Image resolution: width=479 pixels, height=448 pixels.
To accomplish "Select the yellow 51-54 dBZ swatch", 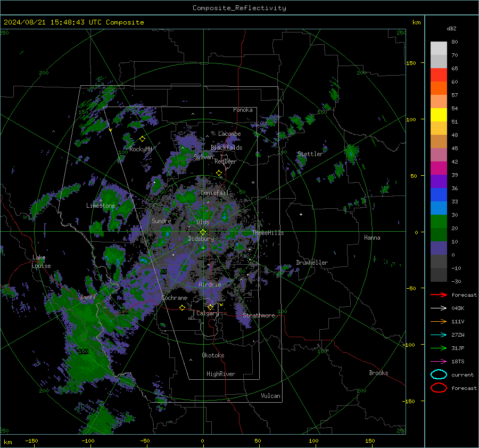I will tap(439, 115).
